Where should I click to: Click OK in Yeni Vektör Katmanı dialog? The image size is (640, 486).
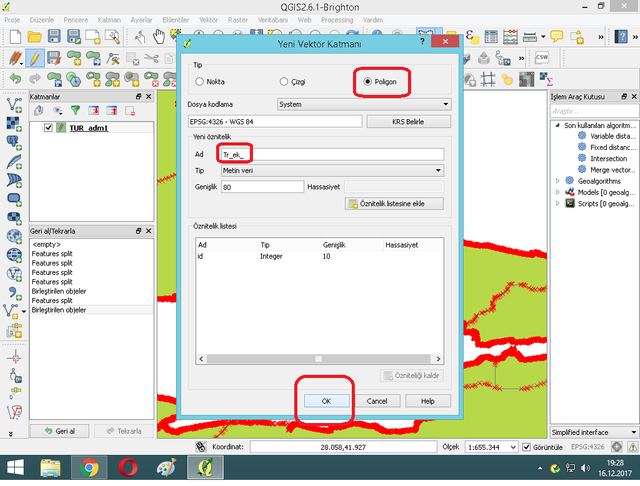click(327, 401)
